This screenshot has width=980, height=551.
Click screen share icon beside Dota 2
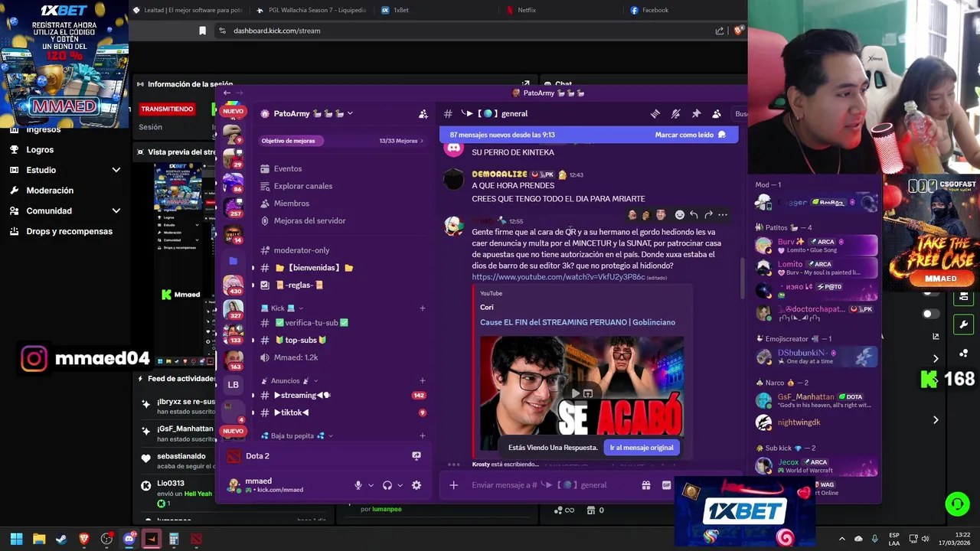(x=416, y=455)
